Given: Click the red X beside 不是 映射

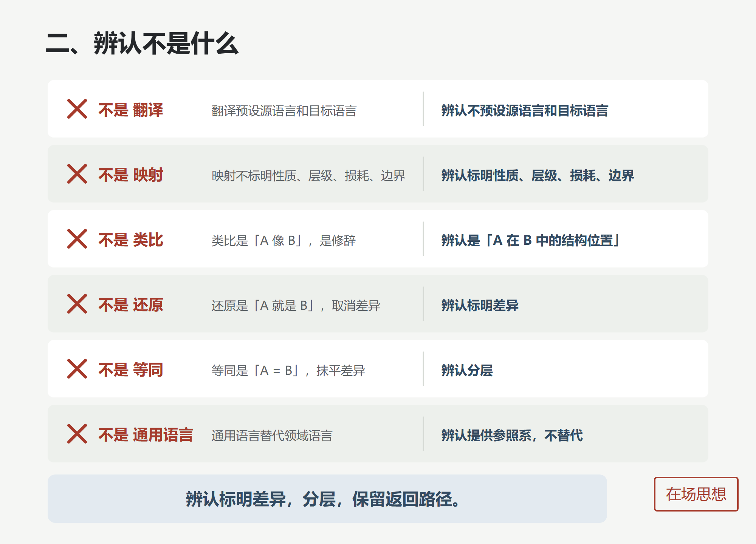Looking at the screenshot, I should [77, 174].
